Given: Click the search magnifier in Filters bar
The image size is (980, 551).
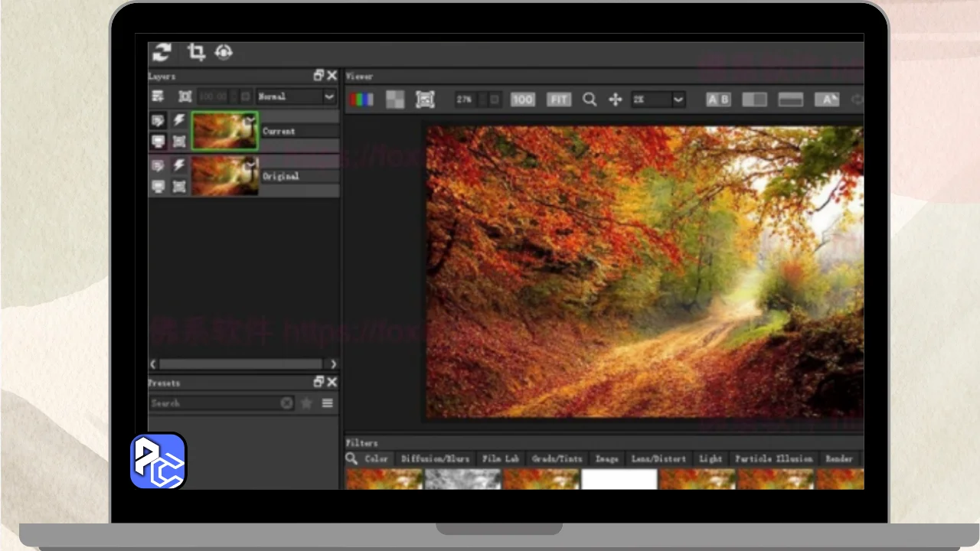Looking at the screenshot, I should coord(351,458).
